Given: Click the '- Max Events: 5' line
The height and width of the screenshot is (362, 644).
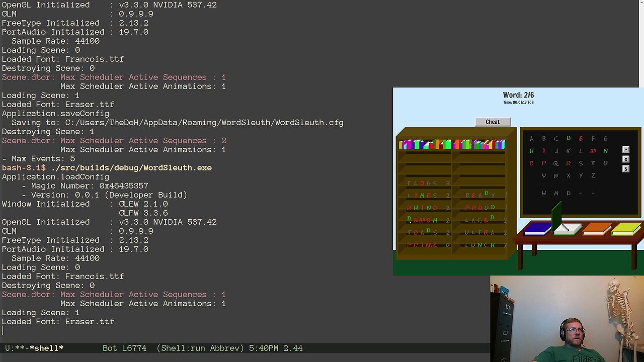Looking at the screenshot, I should tap(38, 159).
